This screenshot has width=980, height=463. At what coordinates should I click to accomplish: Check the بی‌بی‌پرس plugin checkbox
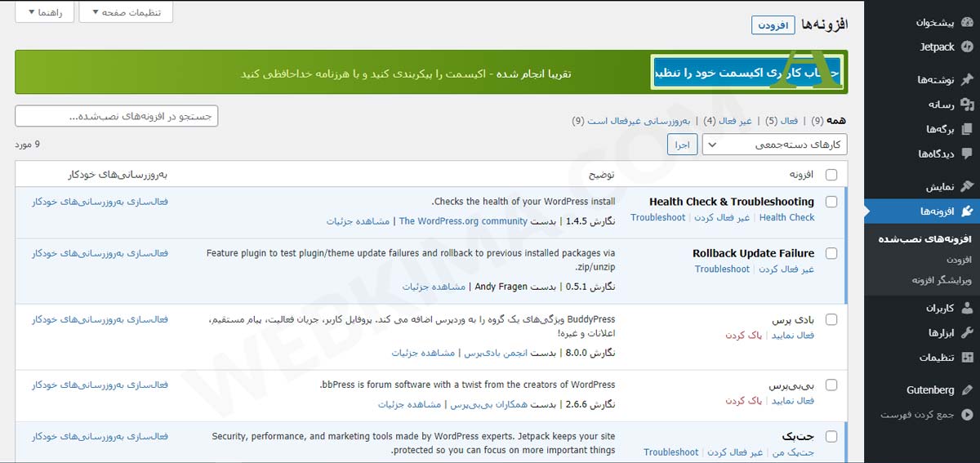[831, 385]
